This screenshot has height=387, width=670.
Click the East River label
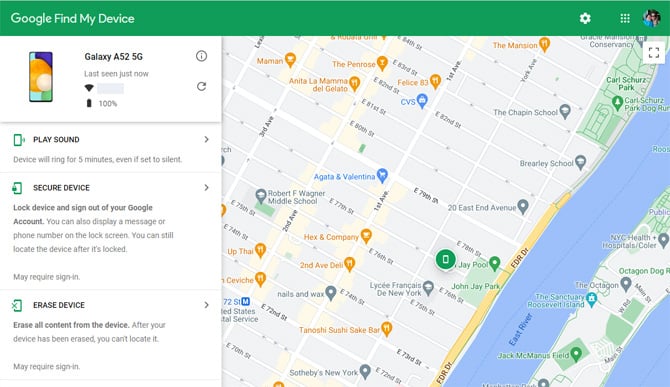coord(520,329)
